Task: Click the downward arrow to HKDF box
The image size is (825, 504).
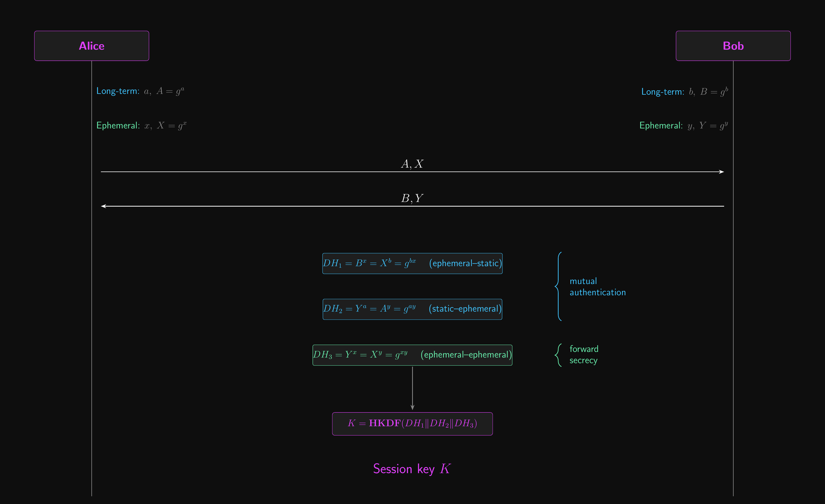Action: point(412,388)
